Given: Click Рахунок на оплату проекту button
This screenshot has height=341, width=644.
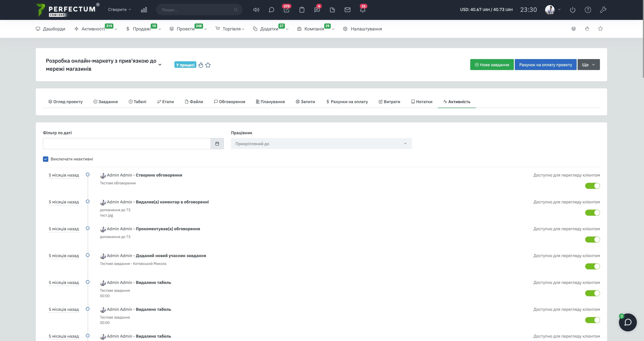Looking at the screenshot, I should [546, 64].
